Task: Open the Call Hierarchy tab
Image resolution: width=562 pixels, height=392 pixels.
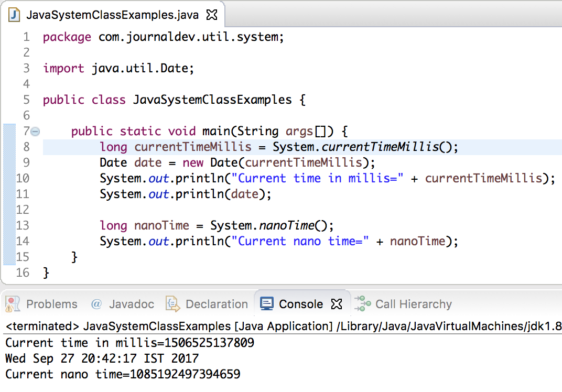Action: tap(413, 304)
